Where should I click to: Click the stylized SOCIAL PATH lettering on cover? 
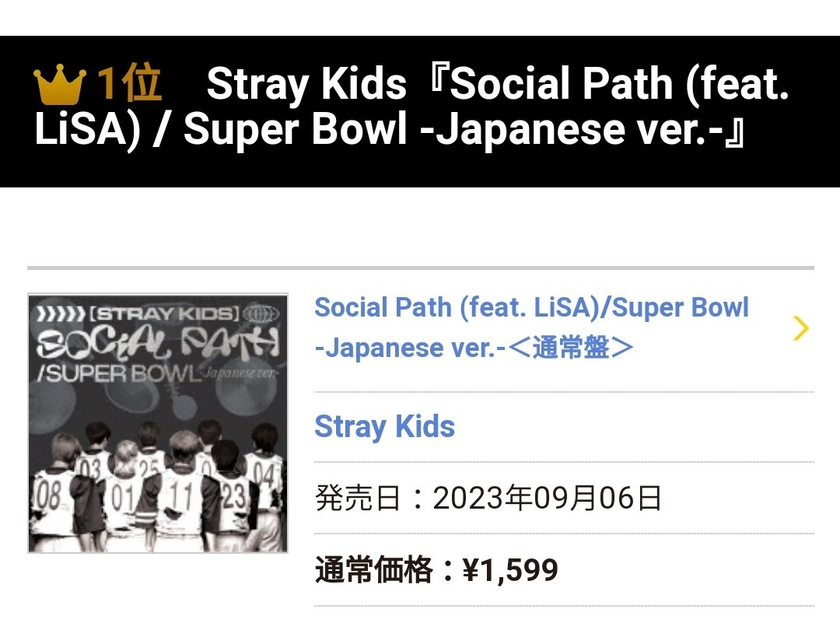[x=158, y=341]
